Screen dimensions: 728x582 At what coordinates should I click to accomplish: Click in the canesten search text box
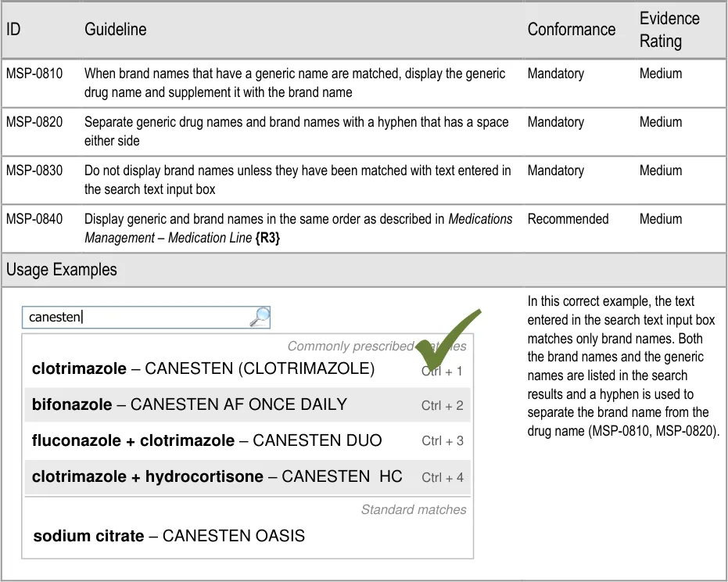[x=137, y=317]
